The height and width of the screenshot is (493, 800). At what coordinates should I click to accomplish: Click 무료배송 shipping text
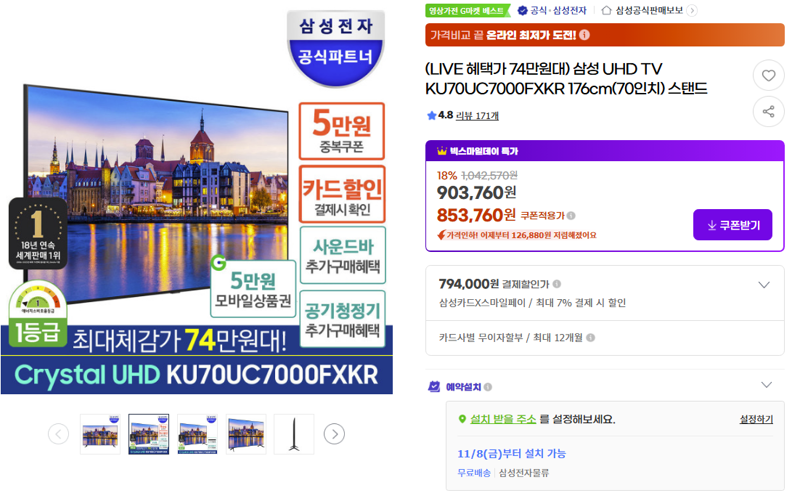pyautogui.click(x=474, y=473)
